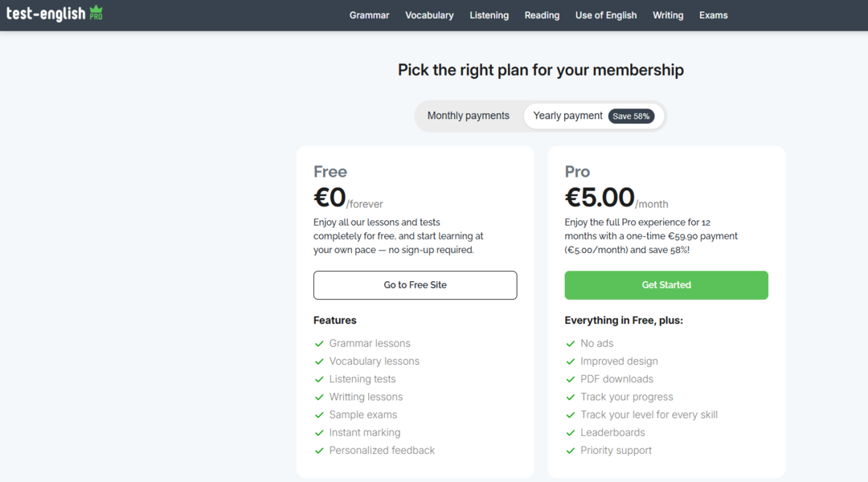868x482 pixels.
Task: Click checkmark next to Leaderboards
Action: coord(571,433)
